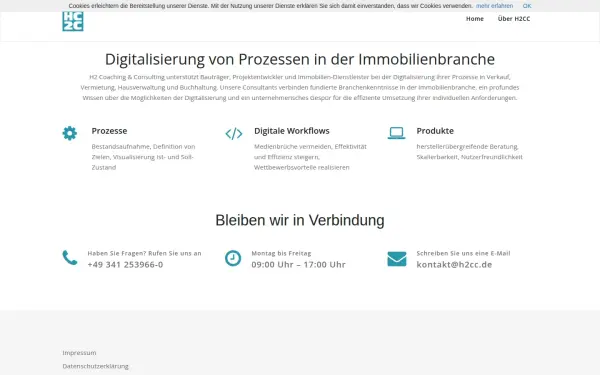This screenshot has height=375, width=600.
Task: Click 'Schreiben Sie uns eine E-Mail' label
Action: 463,253
